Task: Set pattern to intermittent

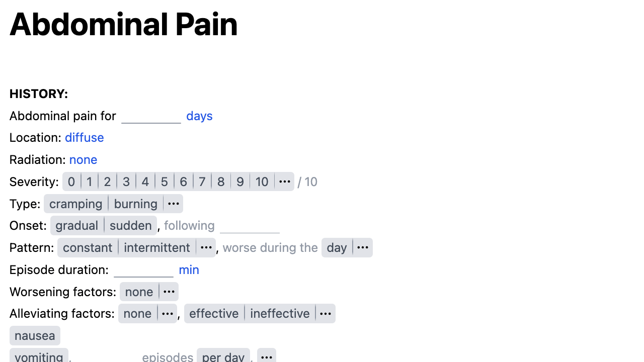Action: [x=156, y=247]
